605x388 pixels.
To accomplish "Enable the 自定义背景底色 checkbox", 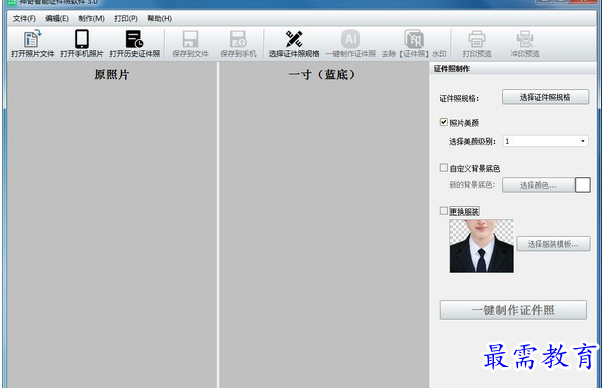I will (444, 168).
